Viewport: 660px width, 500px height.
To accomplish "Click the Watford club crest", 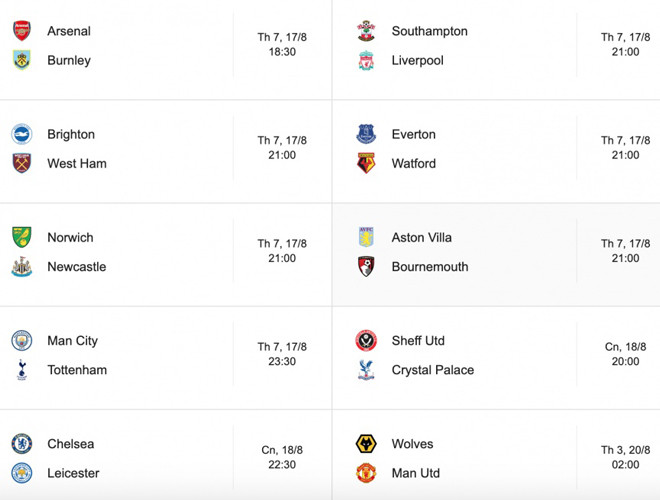I will pyautogui.click(x=367, y=163).
